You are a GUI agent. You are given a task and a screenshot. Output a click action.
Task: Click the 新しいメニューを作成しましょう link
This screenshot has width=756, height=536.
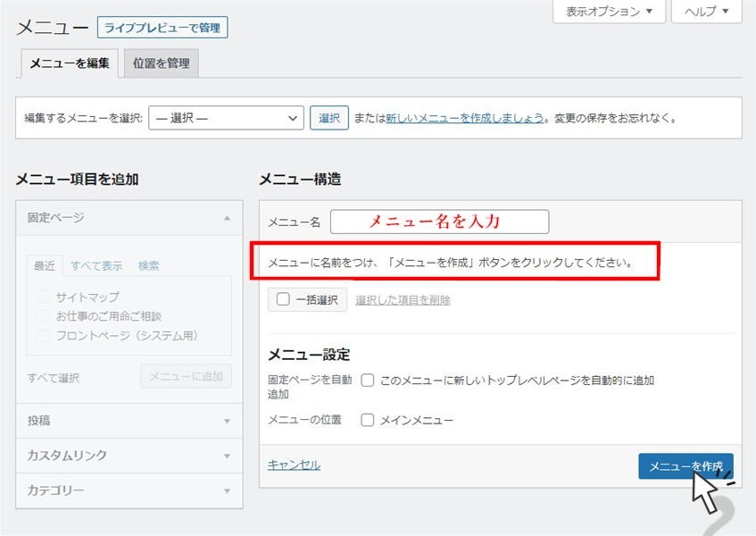[464, 118]
